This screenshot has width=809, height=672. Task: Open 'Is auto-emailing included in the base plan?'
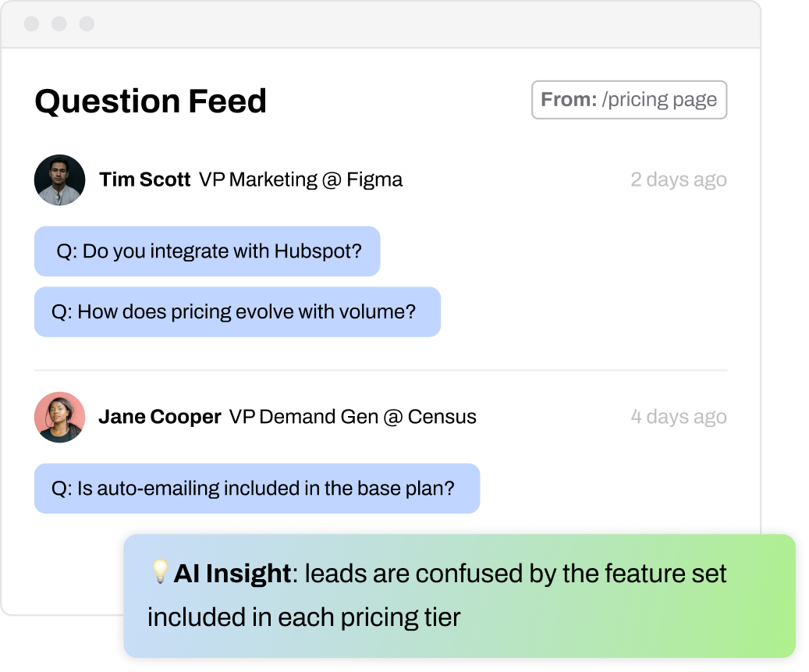point(256,488)
